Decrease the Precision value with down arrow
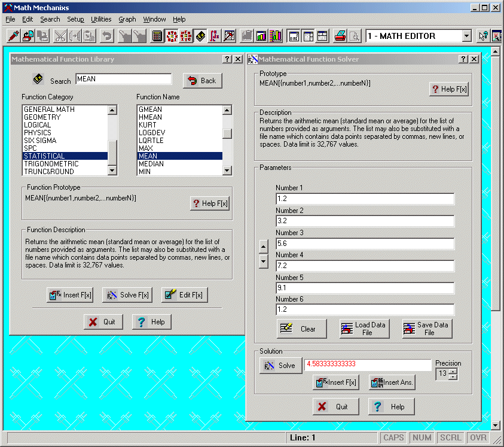This screenshot has height=447, width=504. (453, 376)
